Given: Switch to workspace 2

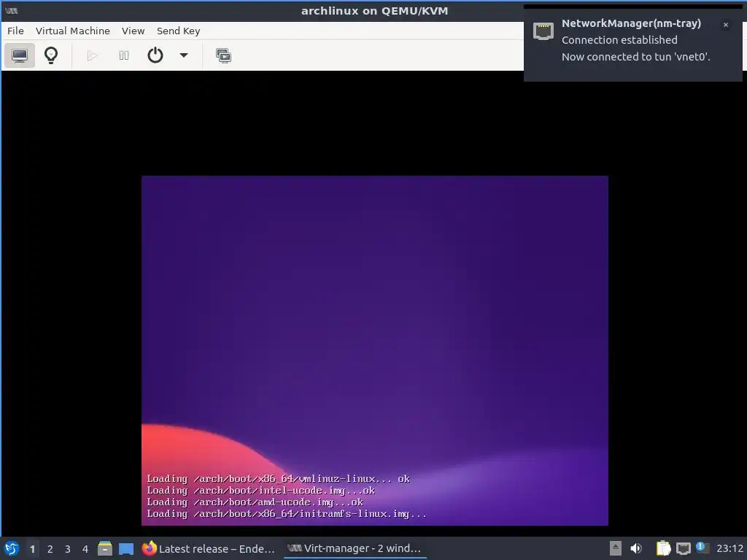Looking at the screenshot, I should 50,549.
